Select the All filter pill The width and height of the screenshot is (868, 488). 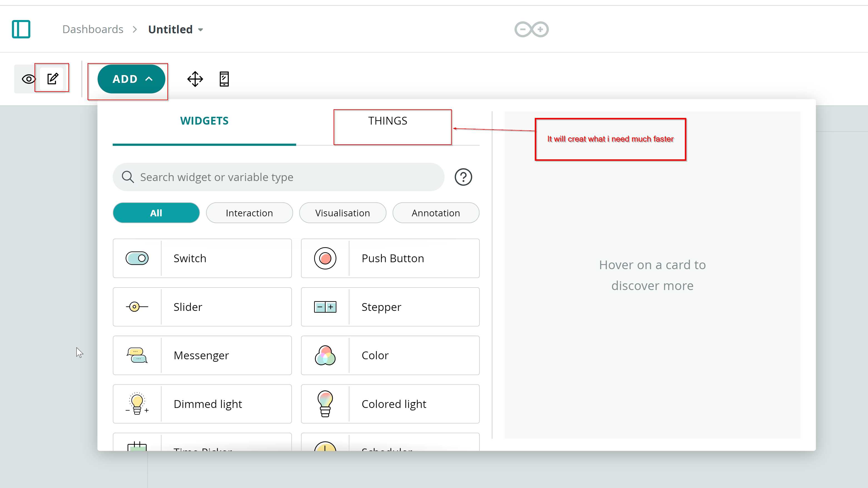click(156, 213)
